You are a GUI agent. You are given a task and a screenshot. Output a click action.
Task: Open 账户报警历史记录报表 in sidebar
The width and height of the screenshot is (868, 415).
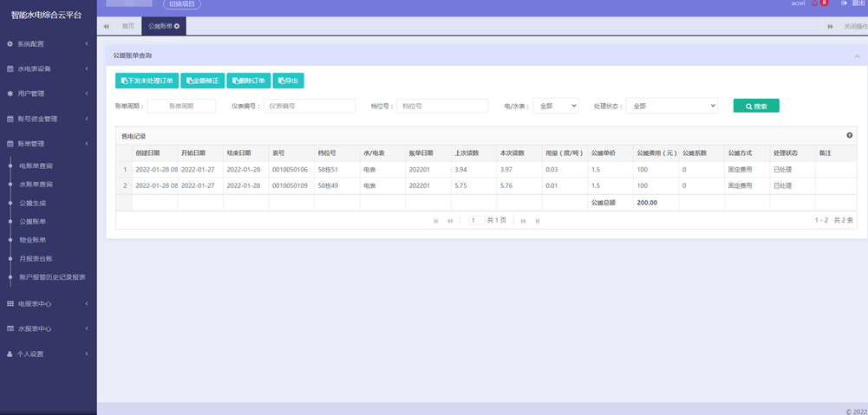pos(53,277)
